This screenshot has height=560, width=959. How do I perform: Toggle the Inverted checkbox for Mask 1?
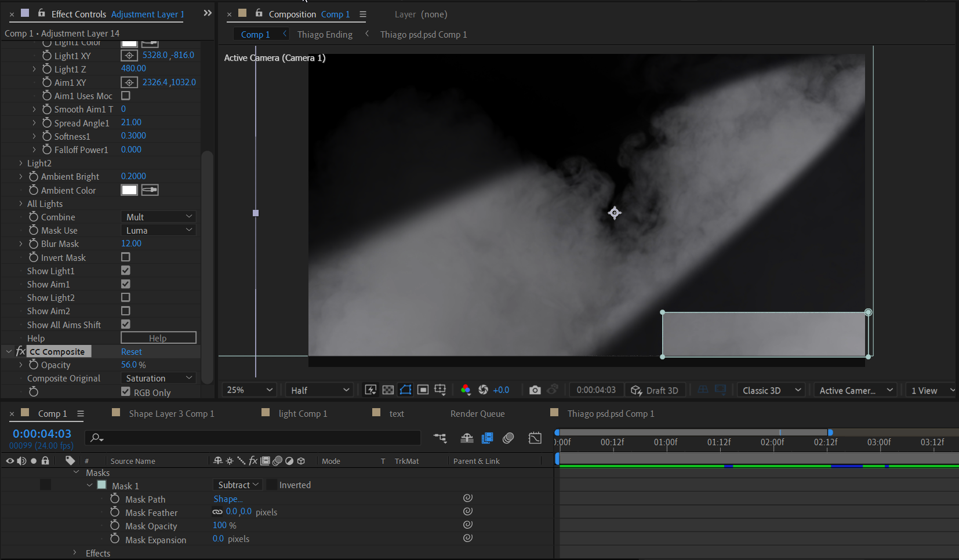(273, 485)
